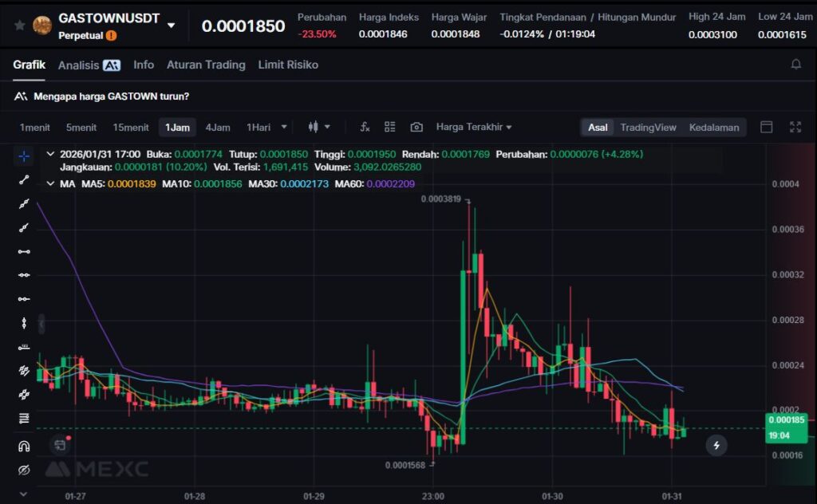Switch chart view to TradingView

(648, 127)
